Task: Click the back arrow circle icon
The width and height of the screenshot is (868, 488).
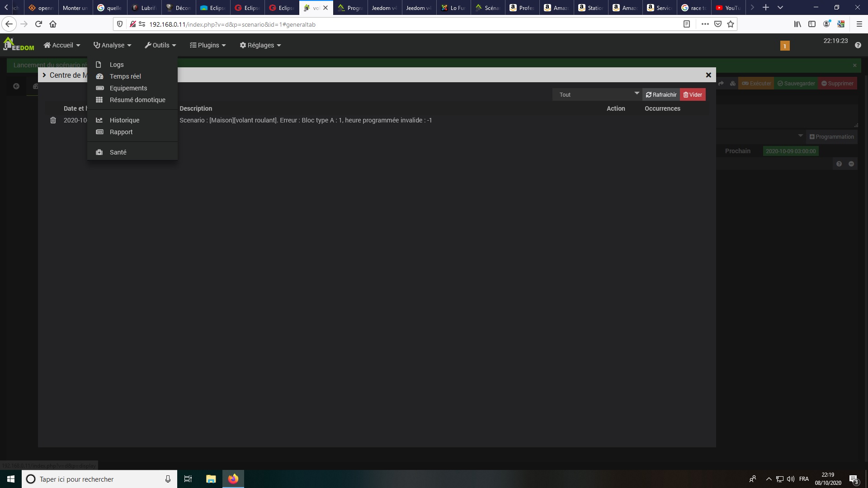Action: [16, 86]
